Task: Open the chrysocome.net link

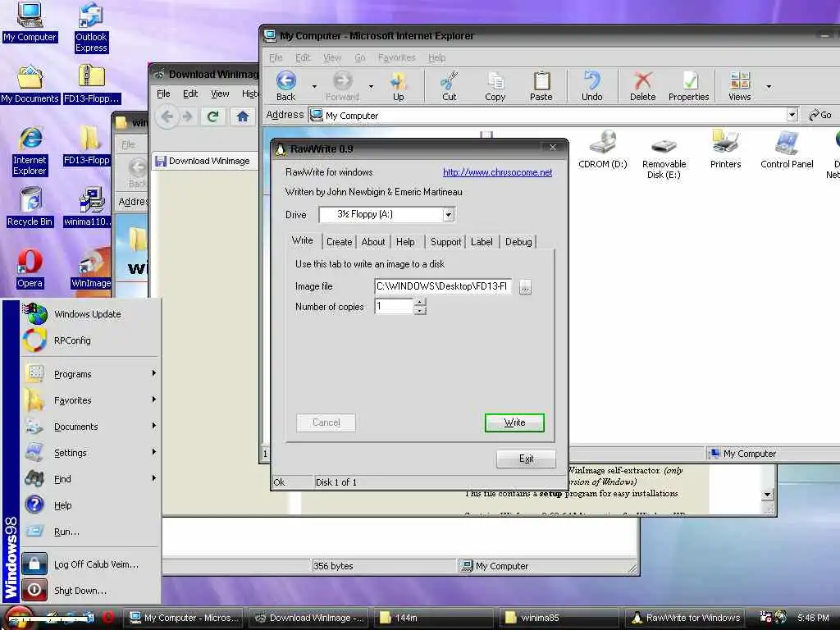Action: pyautogui.click(x=497, y=172)
